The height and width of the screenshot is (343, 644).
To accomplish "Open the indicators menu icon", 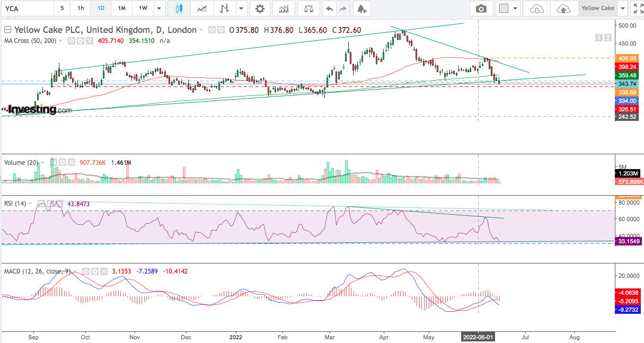I will click(284, 8).
